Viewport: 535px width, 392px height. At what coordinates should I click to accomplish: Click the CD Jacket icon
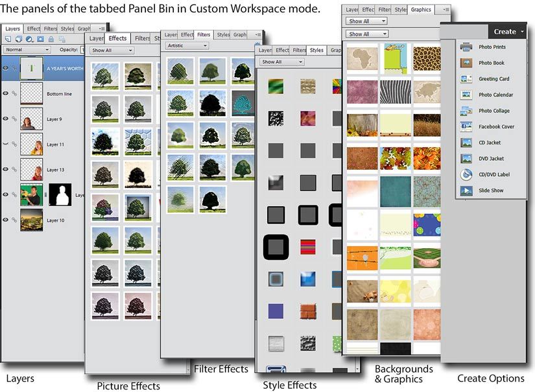click(466, 143)
